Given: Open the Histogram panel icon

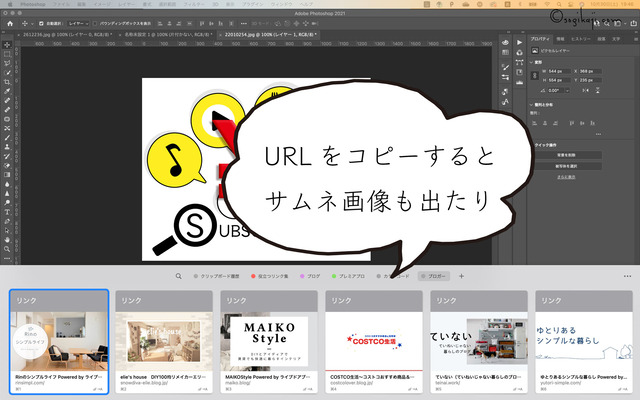Looking at the screenshot, I should click(519, 82).
